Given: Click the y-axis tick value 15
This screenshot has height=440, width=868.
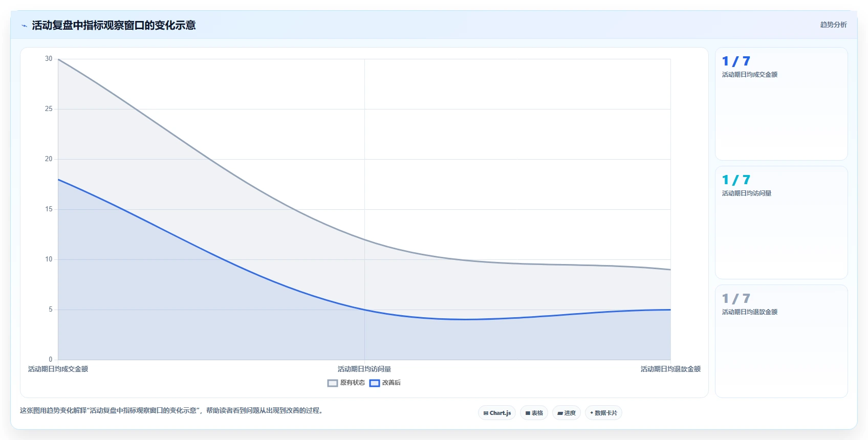Looking at the screenshot, I should (49, 209).
